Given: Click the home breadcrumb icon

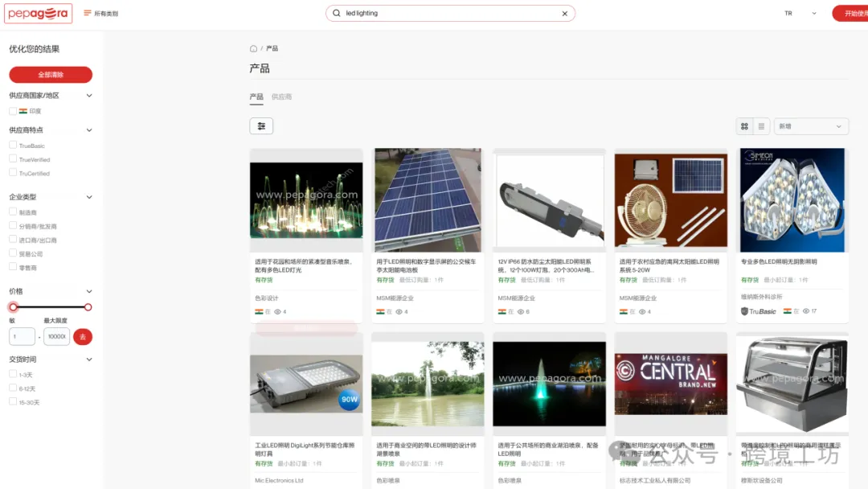Looking at the screenshot, I should click(254, 49).
